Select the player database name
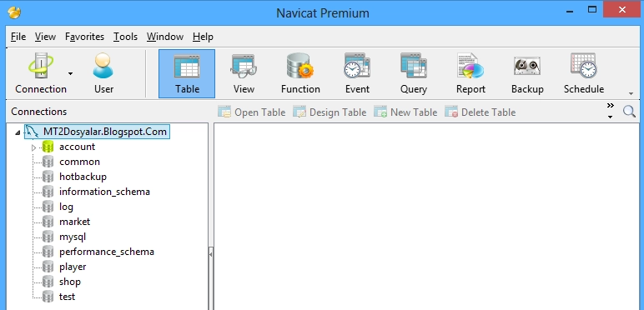The height and width of the screenshot is (310, 644). [73, 267]
